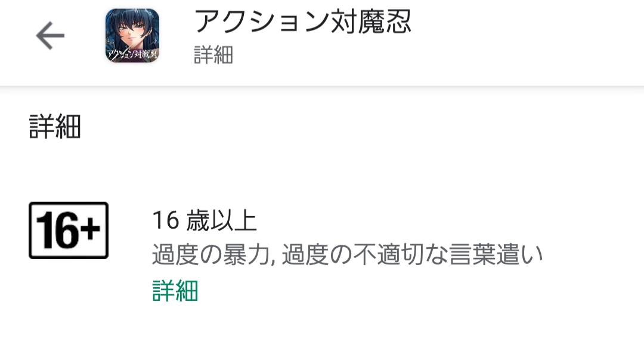Click the 16+ age rating badge
This screenshot has width=644, height=363.
(69, 230)
